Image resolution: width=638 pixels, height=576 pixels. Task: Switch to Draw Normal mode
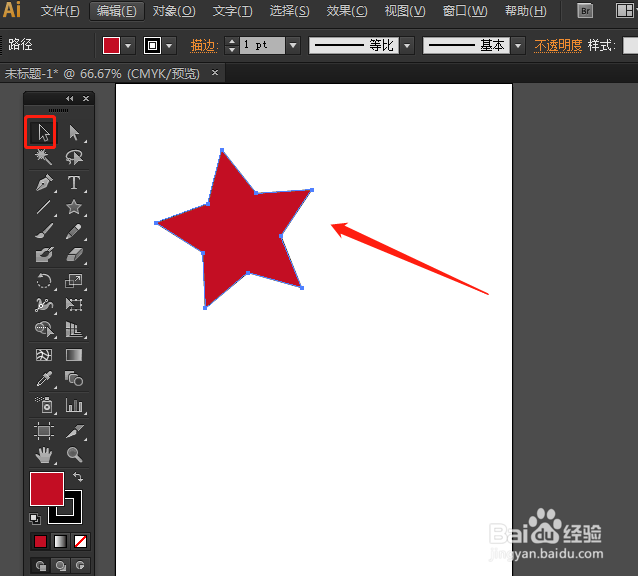41,565
